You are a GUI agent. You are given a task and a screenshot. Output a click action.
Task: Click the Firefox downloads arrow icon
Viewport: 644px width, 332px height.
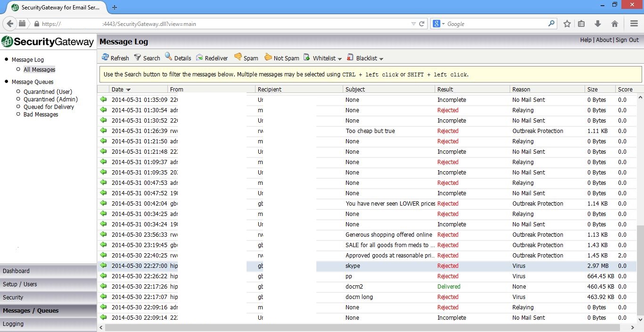(598, 24)
